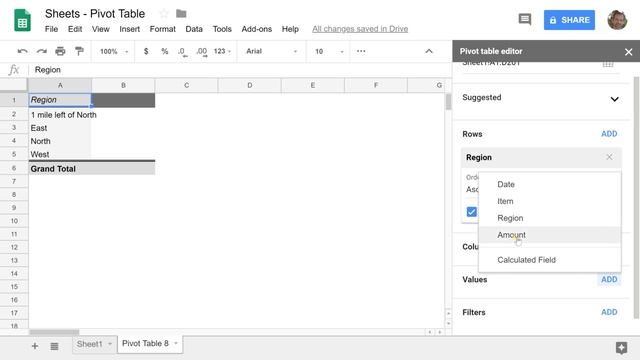
Task: Open the Explore button at bottom right
Action: point(621,348)
